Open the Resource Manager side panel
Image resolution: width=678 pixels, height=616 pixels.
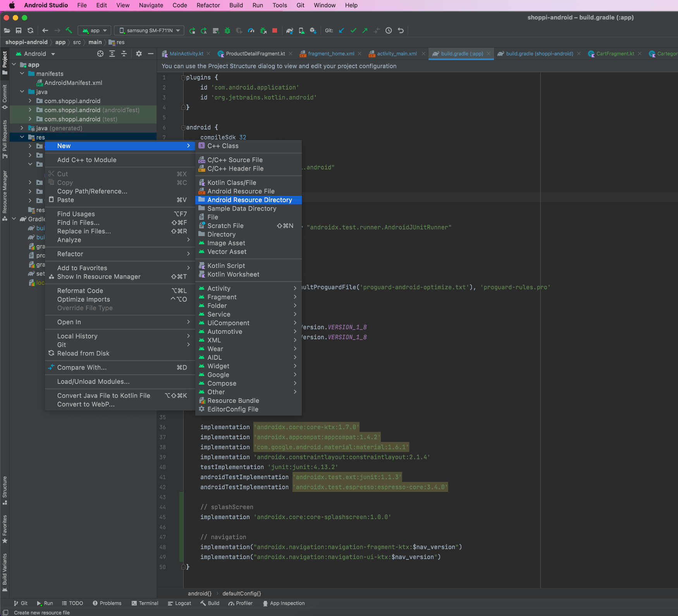pyautogui.click(x=5, y=196)
